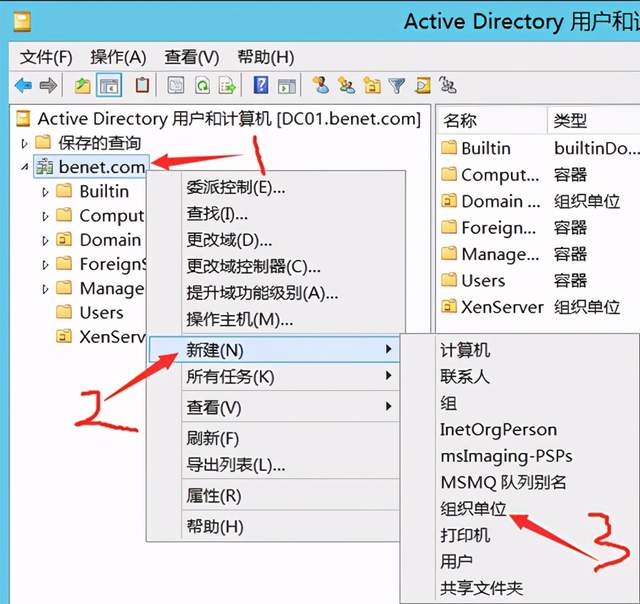The width and height of the screenshot is (640, 604).
Task: Expand the 保存的查询 tree node
Action: (24, 143)
